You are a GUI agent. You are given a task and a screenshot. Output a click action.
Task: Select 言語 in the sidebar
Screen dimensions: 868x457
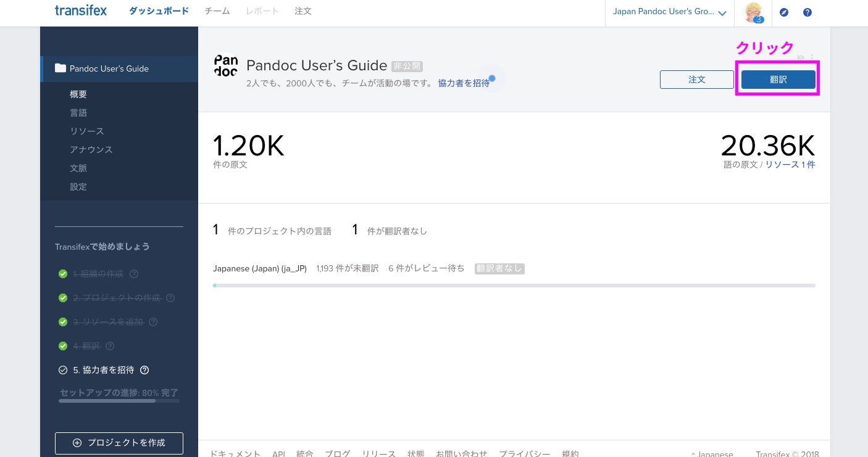click(x=78, y=113)
